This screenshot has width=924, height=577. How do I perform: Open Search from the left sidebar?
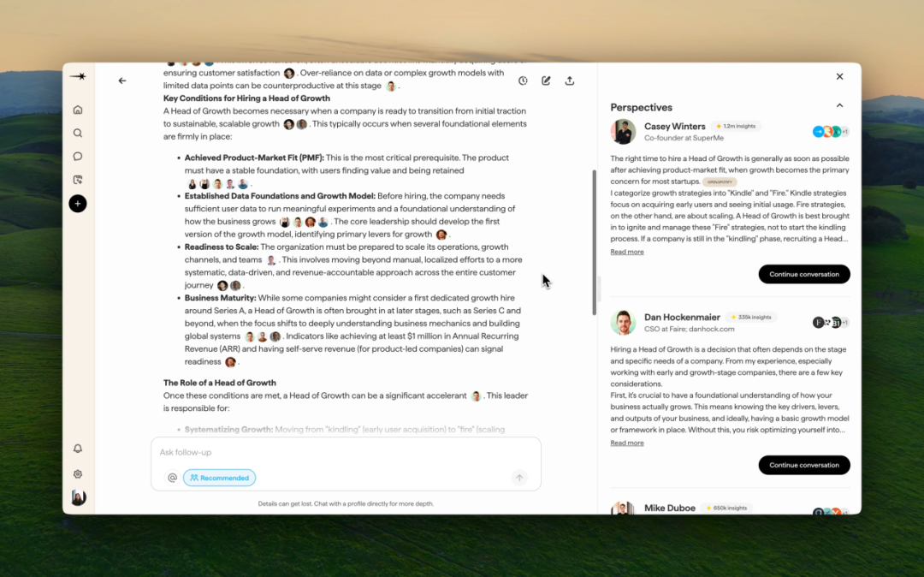coord(78,134)
